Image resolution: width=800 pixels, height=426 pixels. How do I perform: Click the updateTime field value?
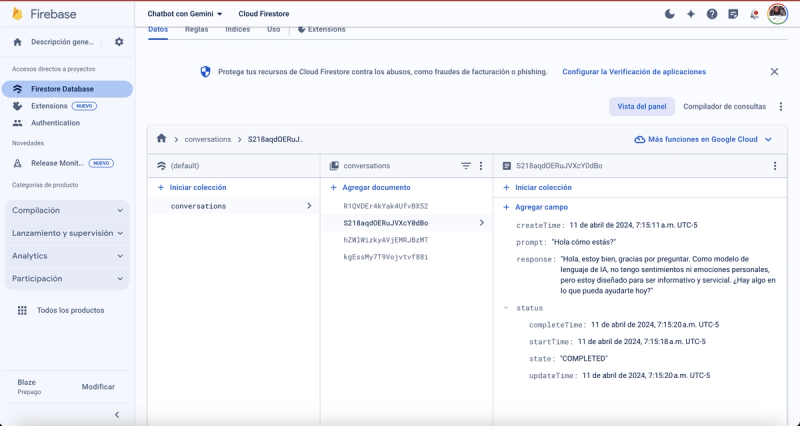(x=646, y=375)
